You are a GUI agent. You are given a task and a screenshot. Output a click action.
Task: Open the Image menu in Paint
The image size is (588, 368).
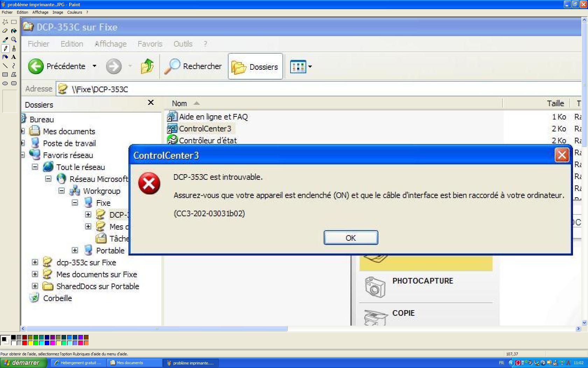click(58, 12)
